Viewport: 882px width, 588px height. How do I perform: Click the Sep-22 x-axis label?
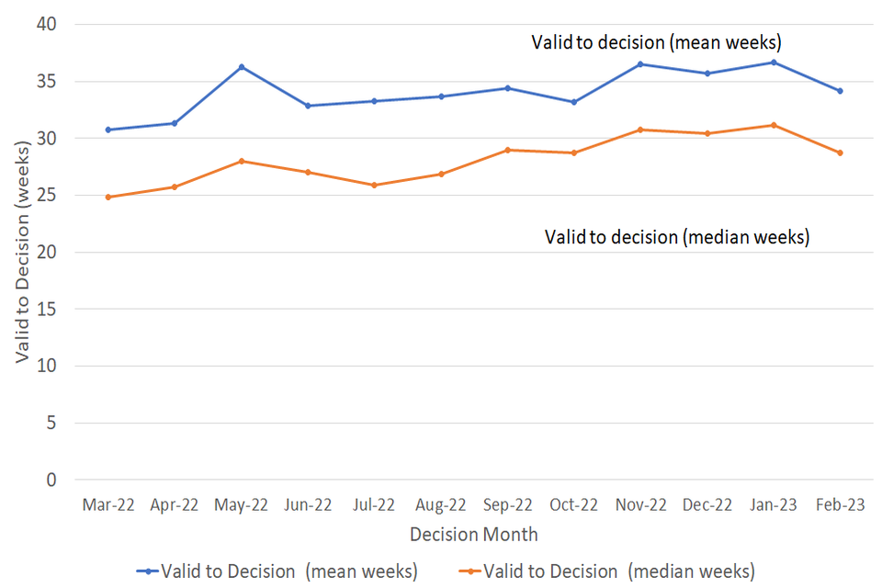click(507, 504)
